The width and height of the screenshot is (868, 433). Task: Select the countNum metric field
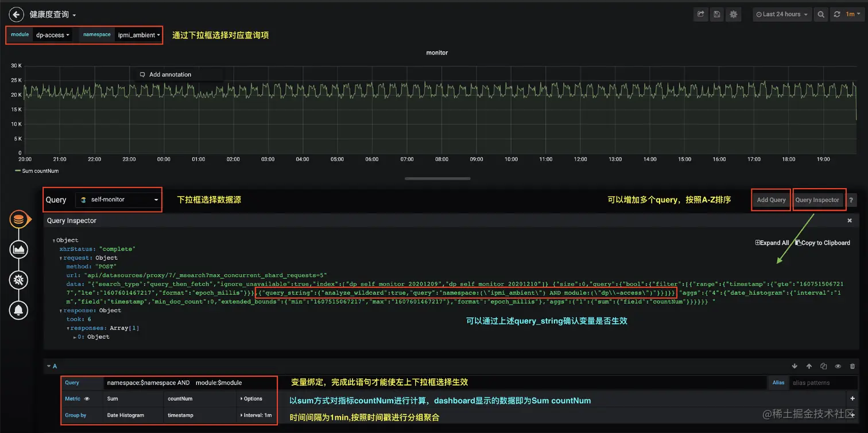pyautogui.click(x=199, y=399)
